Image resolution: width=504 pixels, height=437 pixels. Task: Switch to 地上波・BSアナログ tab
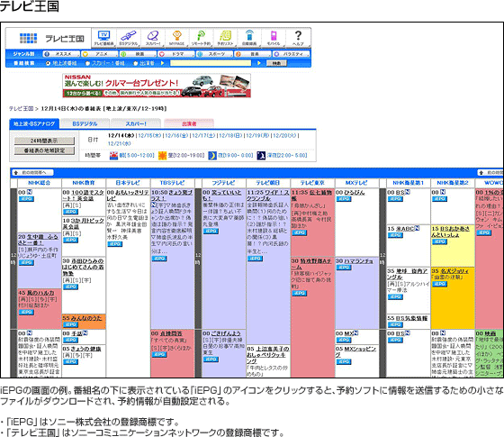point(34,124)
